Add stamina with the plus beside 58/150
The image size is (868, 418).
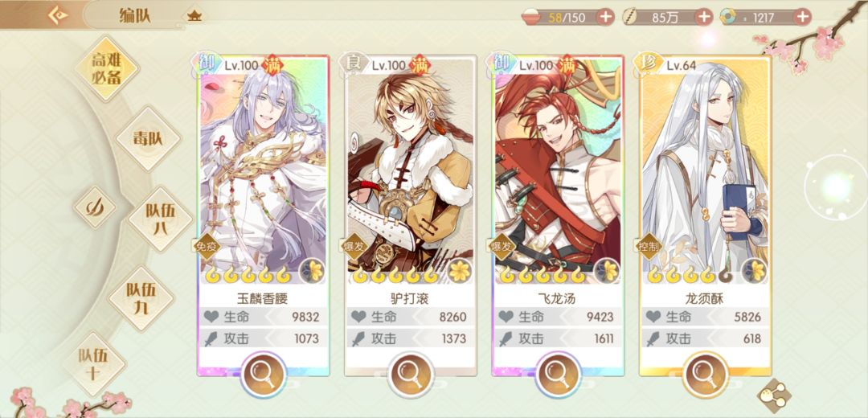605,17
